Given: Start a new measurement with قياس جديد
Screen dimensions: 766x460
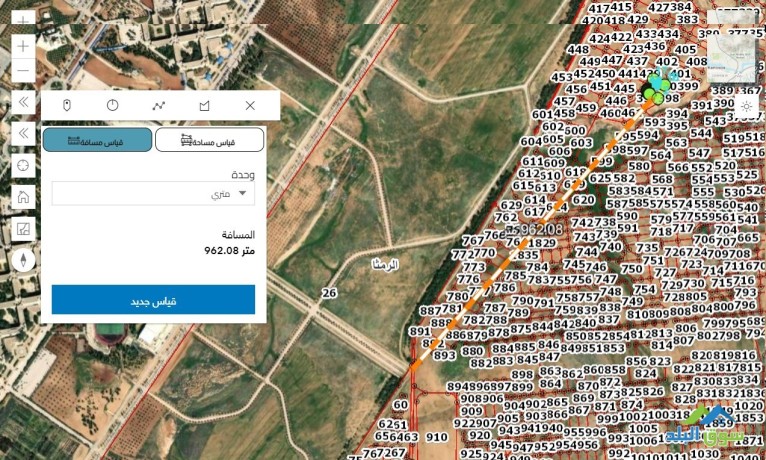Looking at the screenshot, I should (x=153, y=300).
